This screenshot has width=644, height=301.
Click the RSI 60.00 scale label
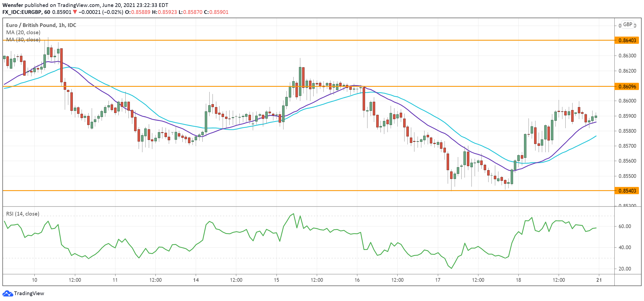[x=625, y=226]
